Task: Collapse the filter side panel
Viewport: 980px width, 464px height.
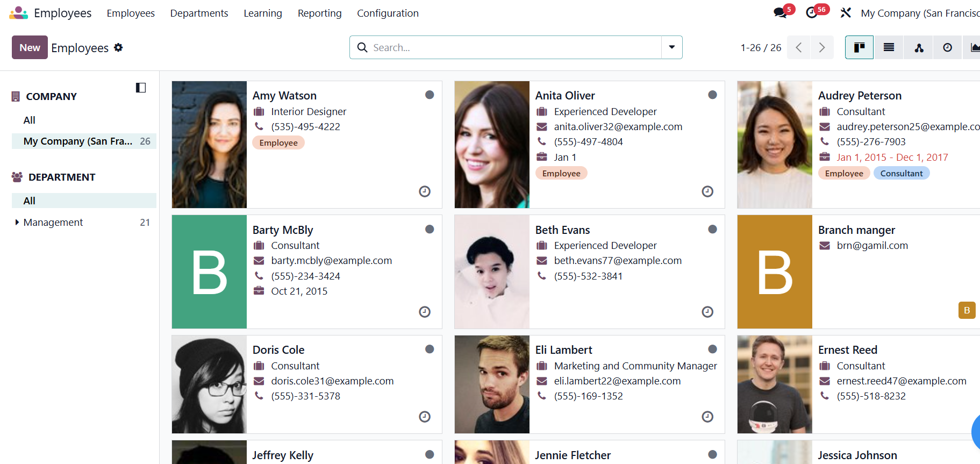Action: pos(141,88)
